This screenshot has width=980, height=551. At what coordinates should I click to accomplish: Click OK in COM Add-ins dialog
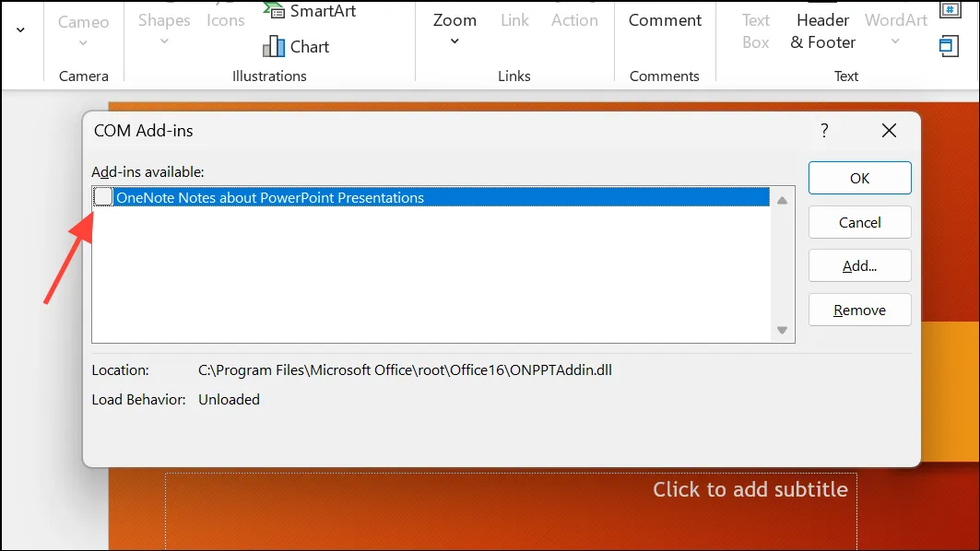coord(859,178)
